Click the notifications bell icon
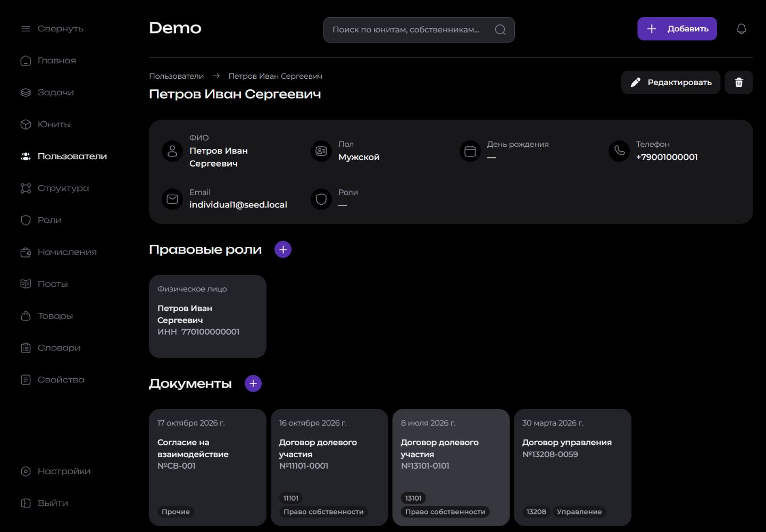Viewport: 766px width, 532px height. click(741, 29)
